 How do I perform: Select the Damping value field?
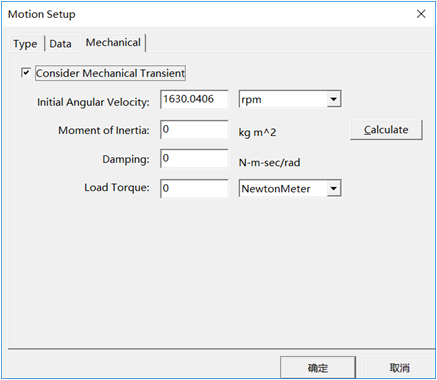click(x=194, y=158)
